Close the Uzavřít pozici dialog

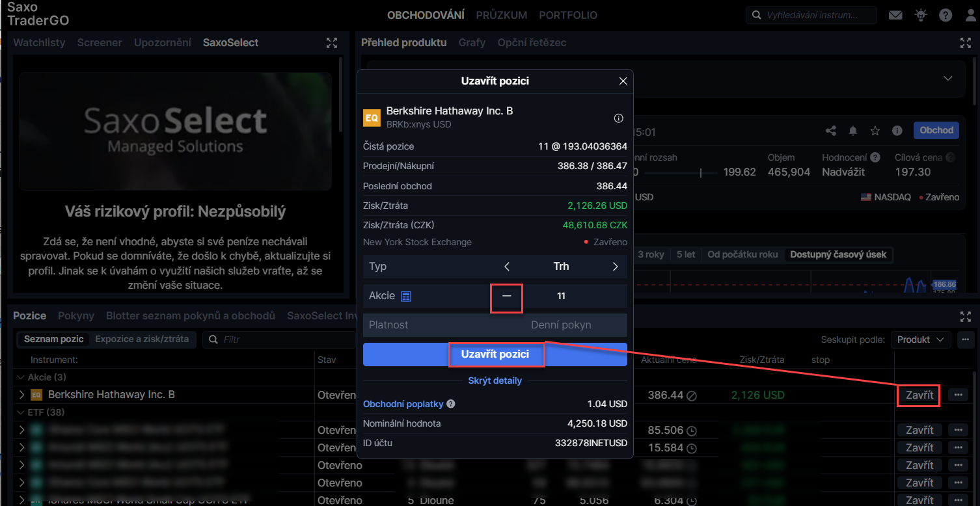(623, 81)
